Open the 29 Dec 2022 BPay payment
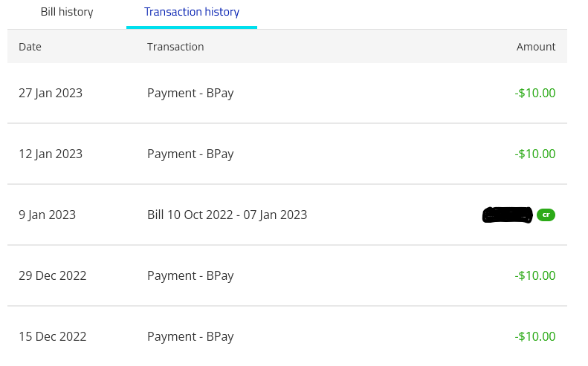The width and height of the screenshot is (588, 366). (x=190, y=275)
